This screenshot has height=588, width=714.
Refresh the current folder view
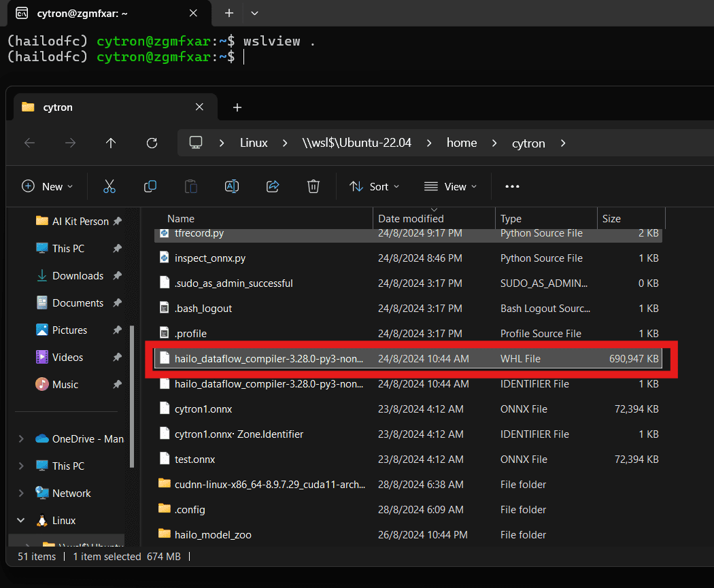click(x=152, y=143)
